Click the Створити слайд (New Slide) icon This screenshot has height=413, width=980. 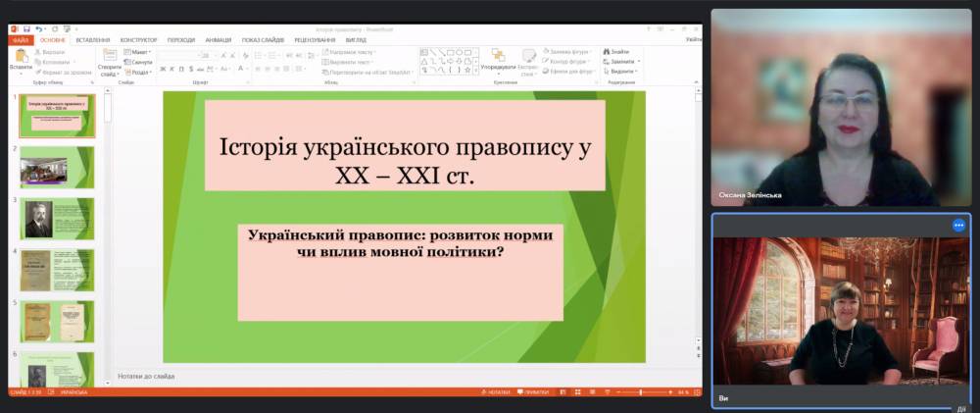[109, 58]
